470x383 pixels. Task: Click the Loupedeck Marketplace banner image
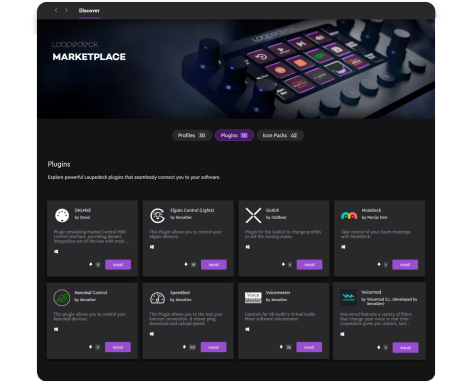pos(236,69)
